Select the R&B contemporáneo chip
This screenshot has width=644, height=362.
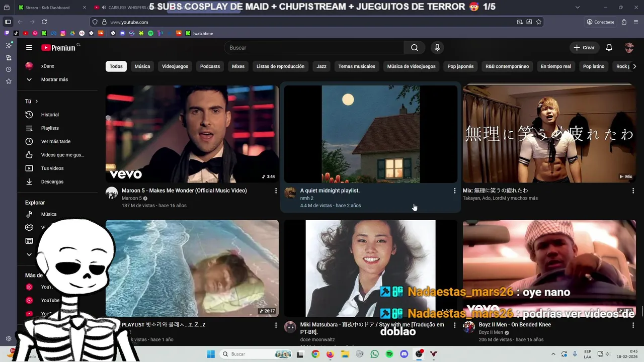(507, 66)
